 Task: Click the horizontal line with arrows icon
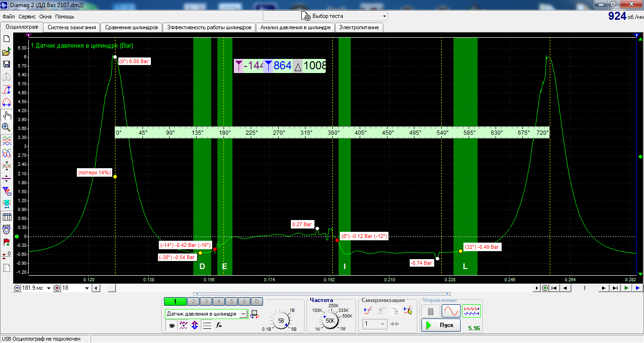click(7, 179)
